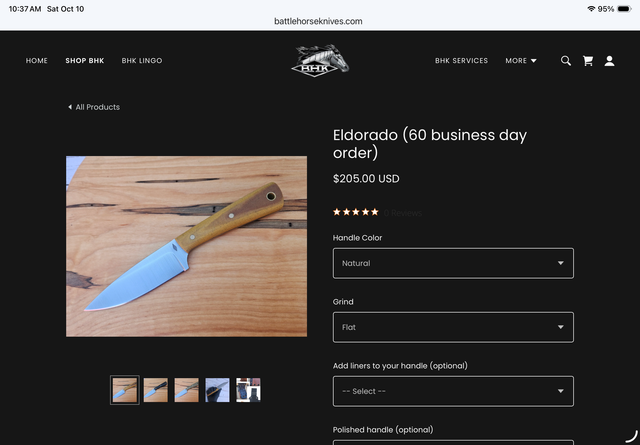This screenshot has height=445, width=640.
Task: Tap the 10:37 AM clock in status bar
Action: [25, 9]
